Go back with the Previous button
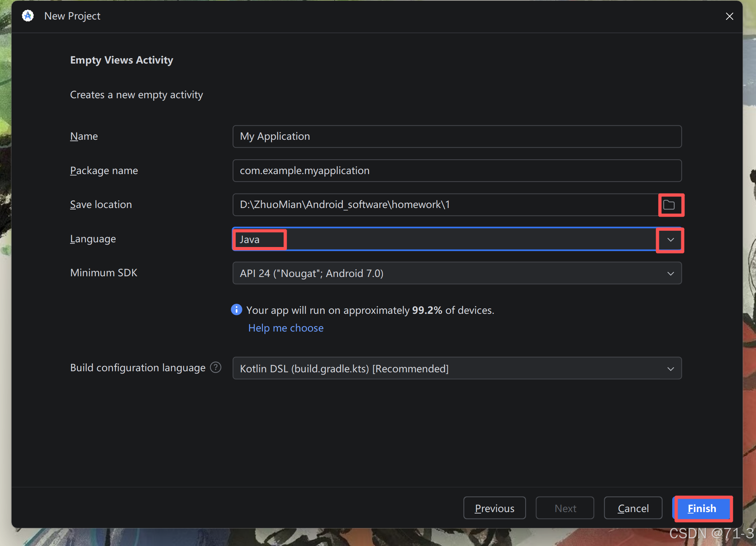The width and height of the screenshot is (756, 546). pos(494,508)
